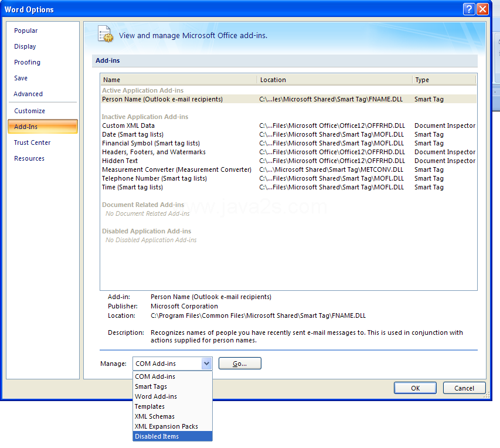Click the Go... button

click(x=240, y=364)
